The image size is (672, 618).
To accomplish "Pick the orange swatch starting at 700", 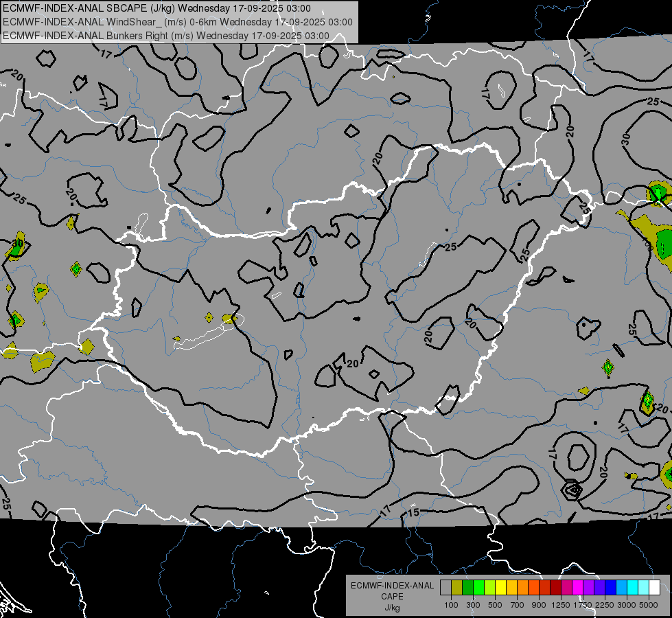I will coord(523,588).
